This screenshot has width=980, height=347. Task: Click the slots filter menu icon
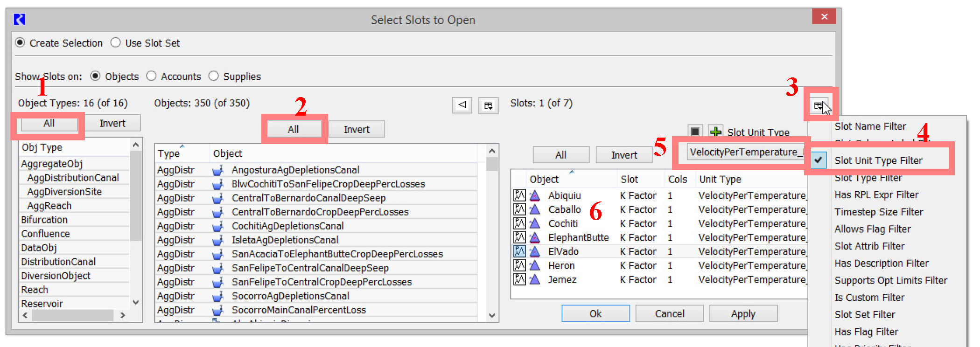point(818,106)
